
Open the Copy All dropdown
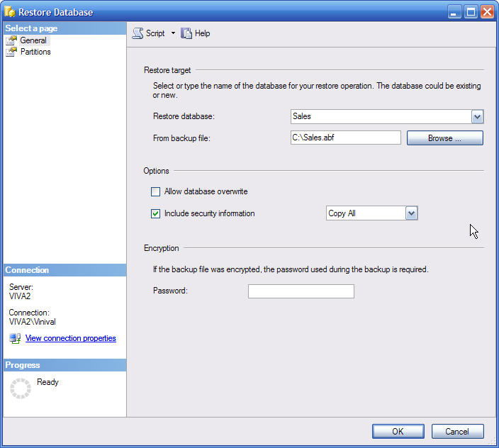411,213
